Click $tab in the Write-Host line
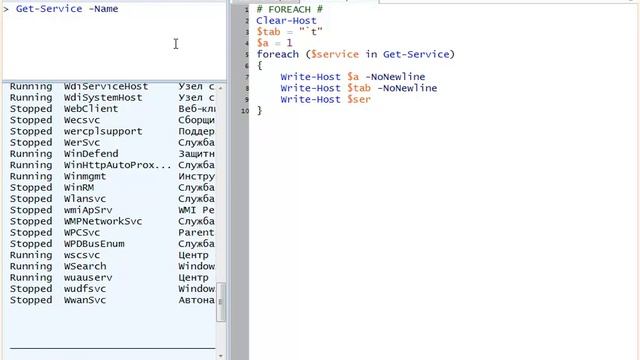Image resolution: width=640 pixels, height=360 pixels. tap(359, 88)
